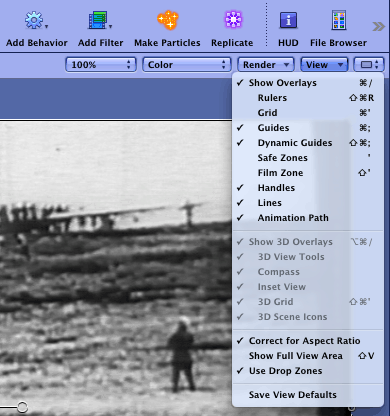The image size is (390, 416).
Task: Open the File Browser icon
Action: 339,20
